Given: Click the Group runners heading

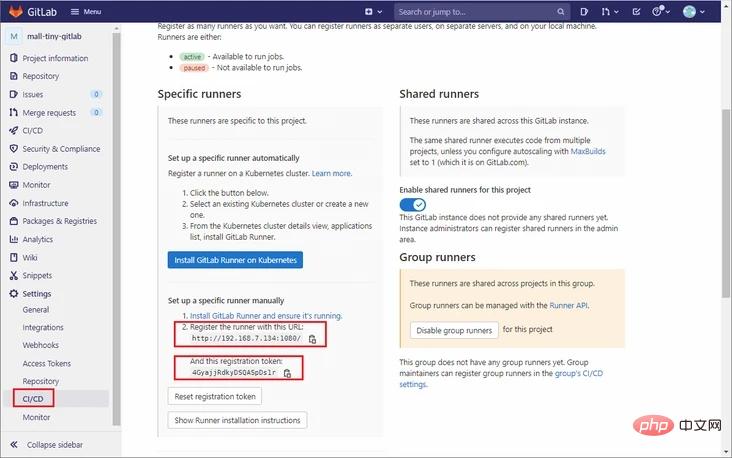Looking at the screenshot, I should [437, 257].
